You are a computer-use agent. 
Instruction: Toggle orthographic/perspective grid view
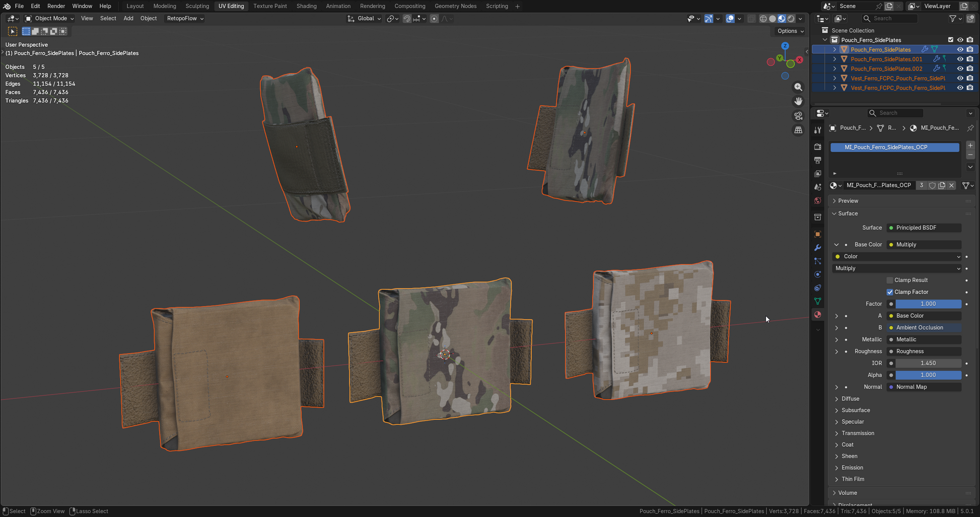pos(798,130)
